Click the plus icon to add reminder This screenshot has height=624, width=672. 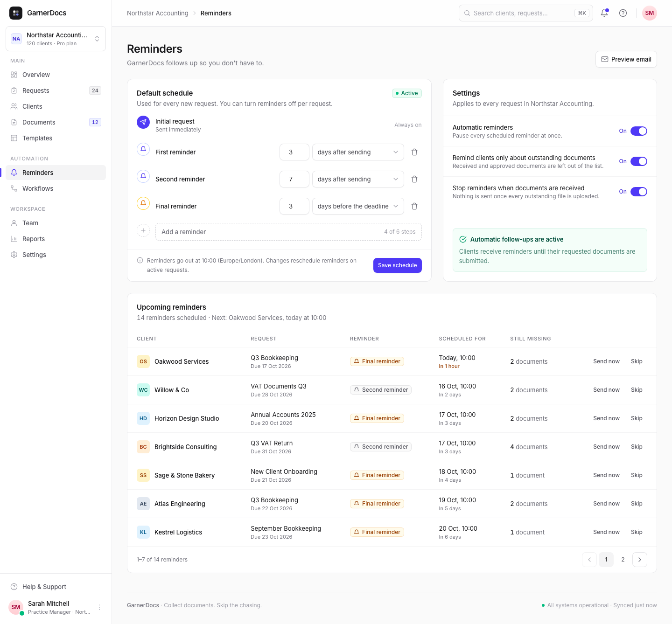[143, 230]
